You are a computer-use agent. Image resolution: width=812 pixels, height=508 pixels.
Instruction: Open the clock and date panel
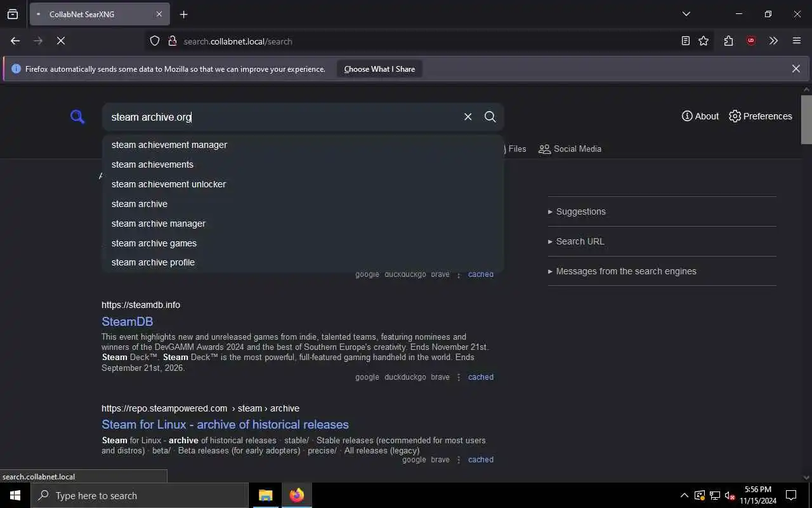click(758, 495)
